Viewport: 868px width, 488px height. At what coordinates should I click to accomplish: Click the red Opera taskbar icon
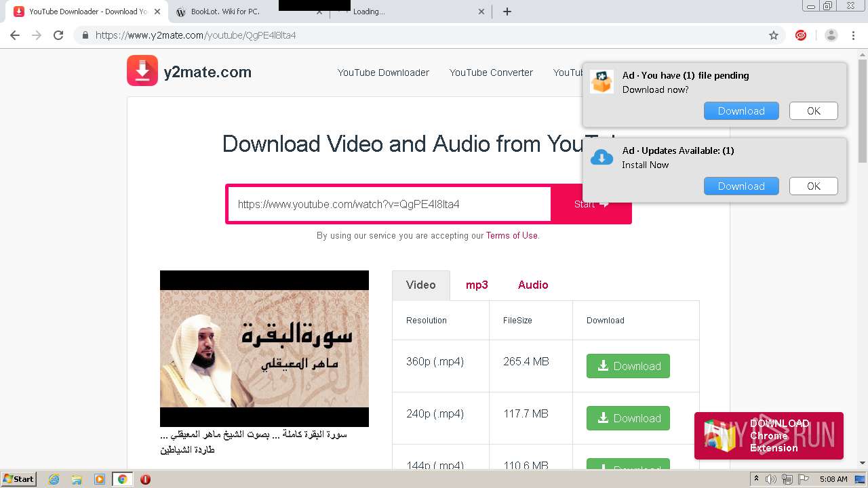pyautogui.click(x=145, y=479)
